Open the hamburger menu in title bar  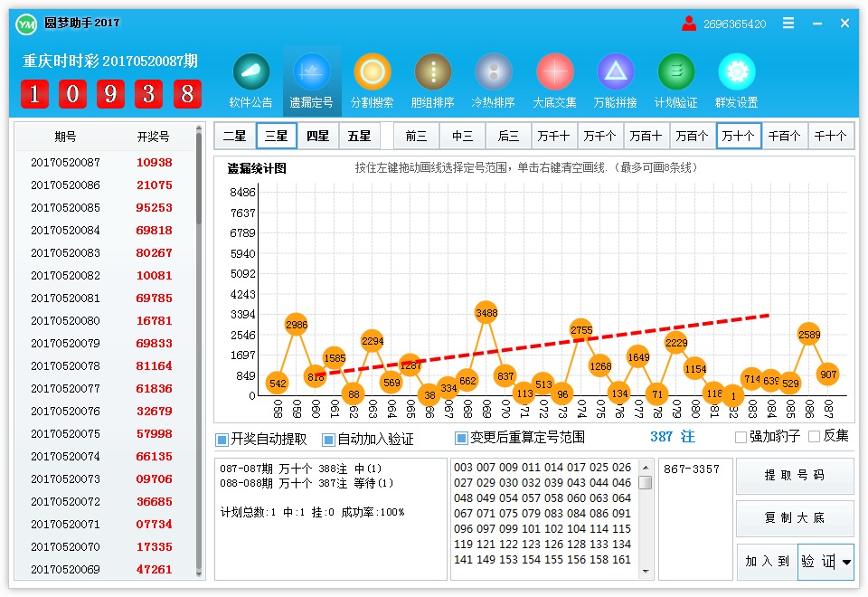tap(789, 24)
